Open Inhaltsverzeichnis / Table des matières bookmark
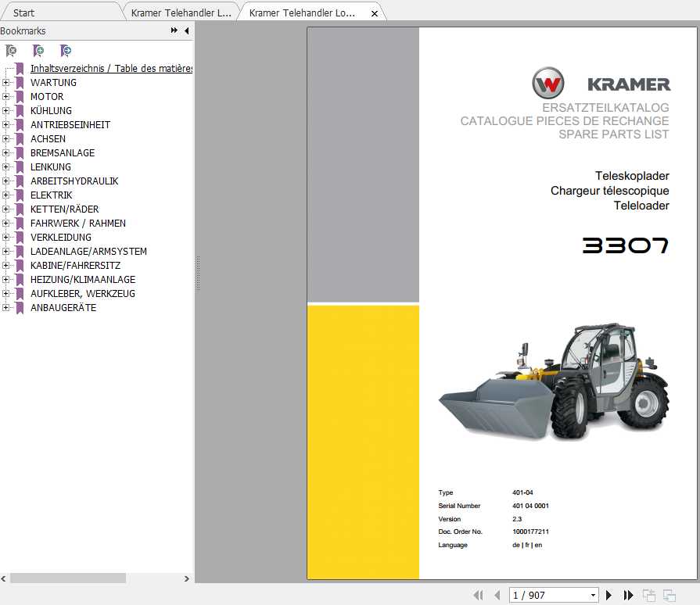Viewport: 700px width, 605px height. pos(111,69)
